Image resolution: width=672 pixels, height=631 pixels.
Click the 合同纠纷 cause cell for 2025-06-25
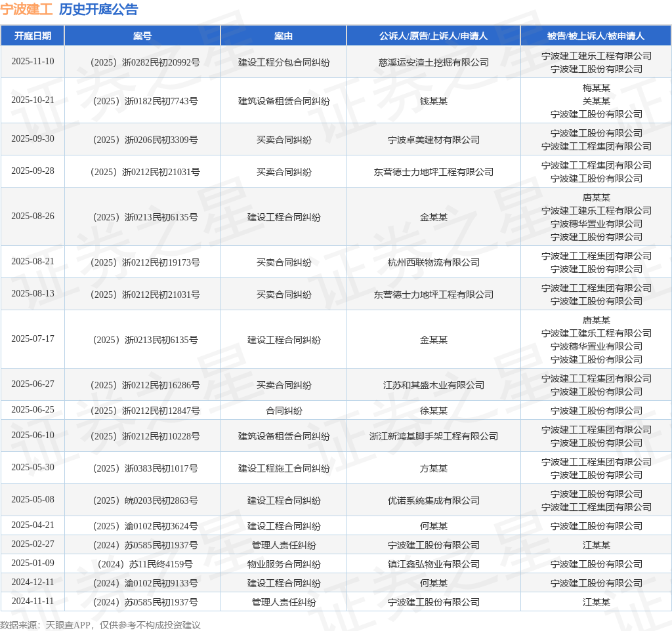point(283,411)
